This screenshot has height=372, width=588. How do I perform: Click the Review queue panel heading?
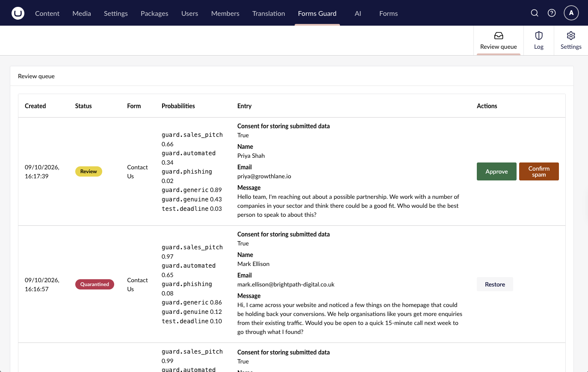click(36, 76)
